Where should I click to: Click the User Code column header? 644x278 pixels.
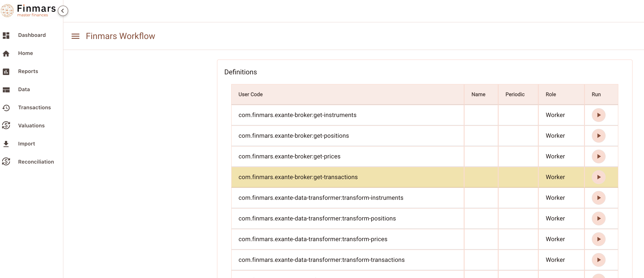click(x=250, y=94)
